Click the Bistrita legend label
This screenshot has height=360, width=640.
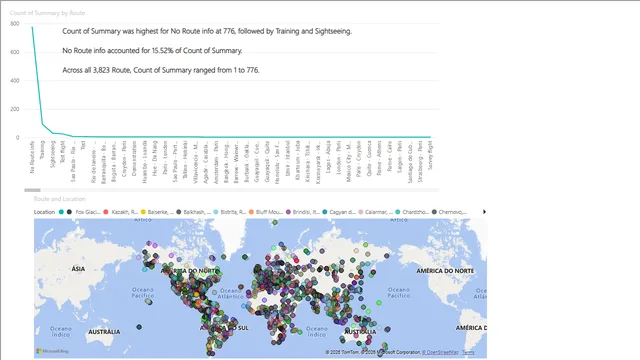pyautogui.click(x=233, y=212)
